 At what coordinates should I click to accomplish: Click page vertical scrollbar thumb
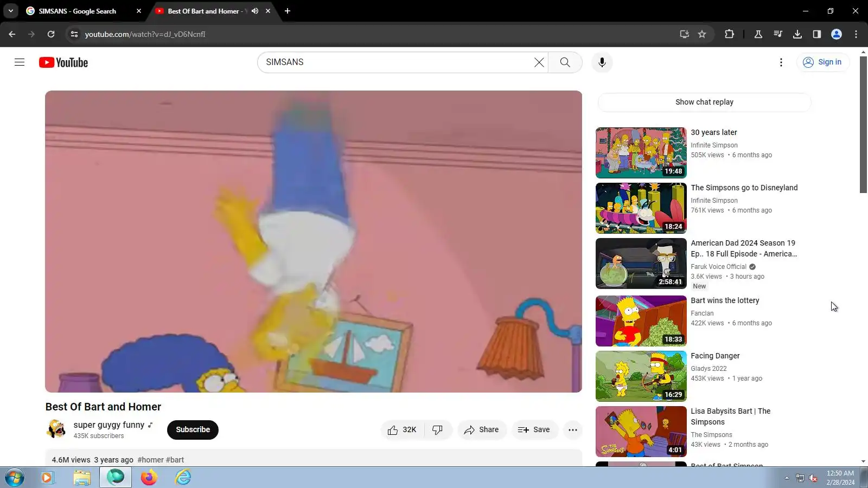(863, 124)
